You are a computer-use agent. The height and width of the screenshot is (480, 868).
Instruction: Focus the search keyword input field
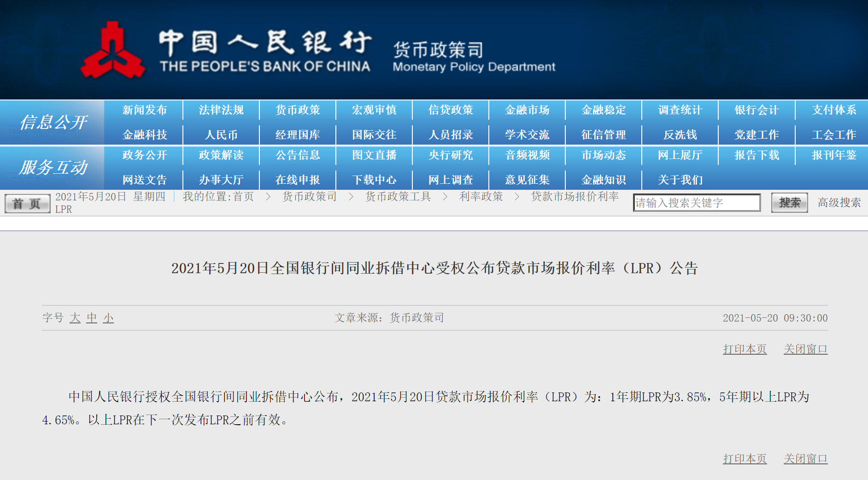[697, 203]
